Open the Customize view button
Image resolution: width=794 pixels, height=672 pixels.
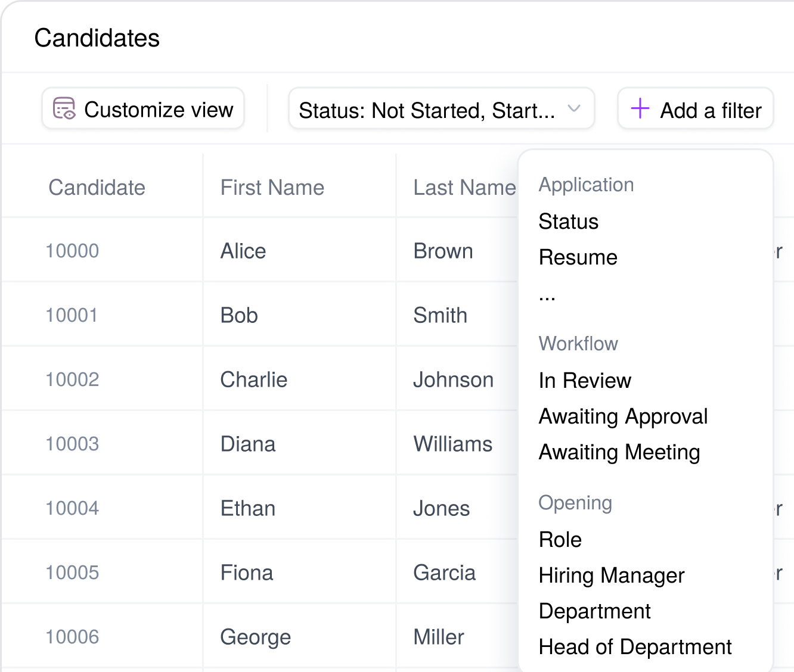tap(143, 109)
